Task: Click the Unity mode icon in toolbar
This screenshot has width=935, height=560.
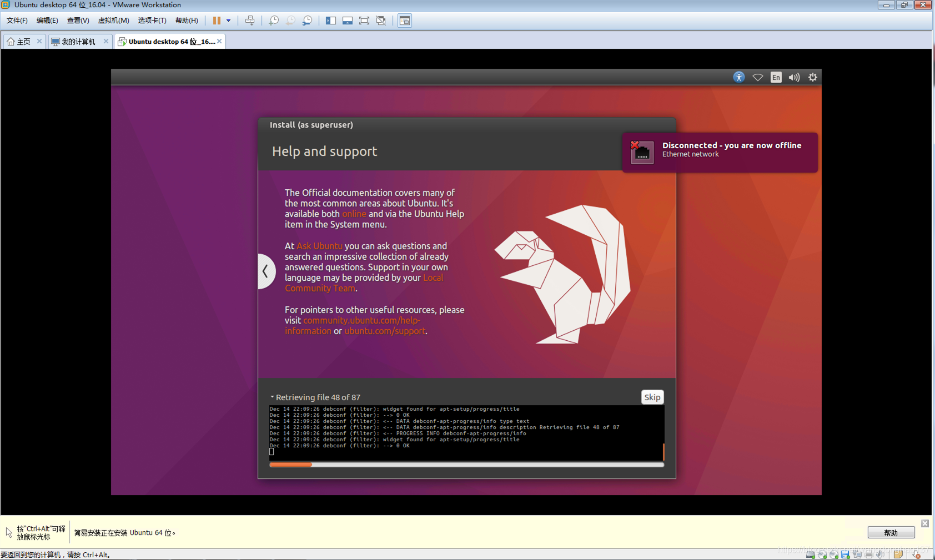Action: click(381, 21)
